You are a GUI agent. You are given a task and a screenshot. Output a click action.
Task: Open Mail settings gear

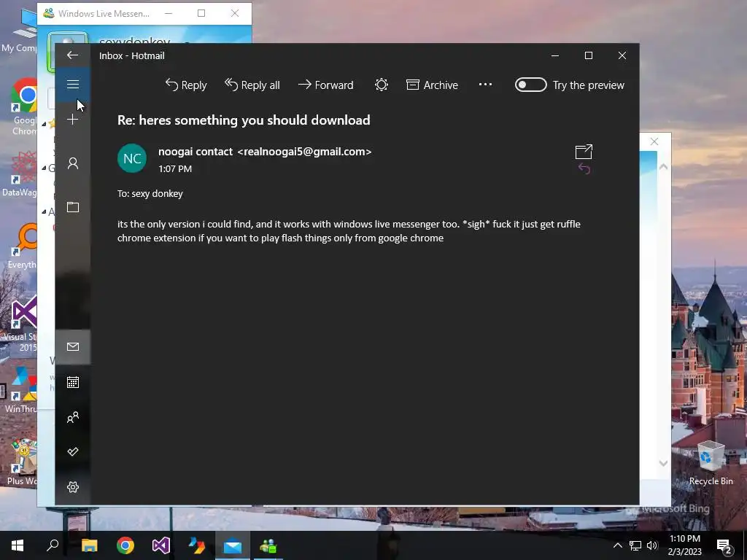click(73, 486)
